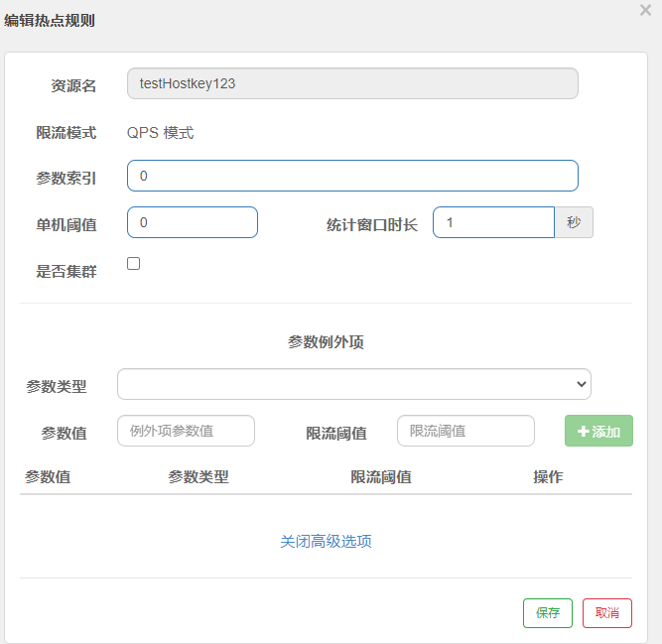Click the 参数类型 table column header
The height and width of the screenshot is (644, 662).
pyautogui.click(x=199, y=477)
